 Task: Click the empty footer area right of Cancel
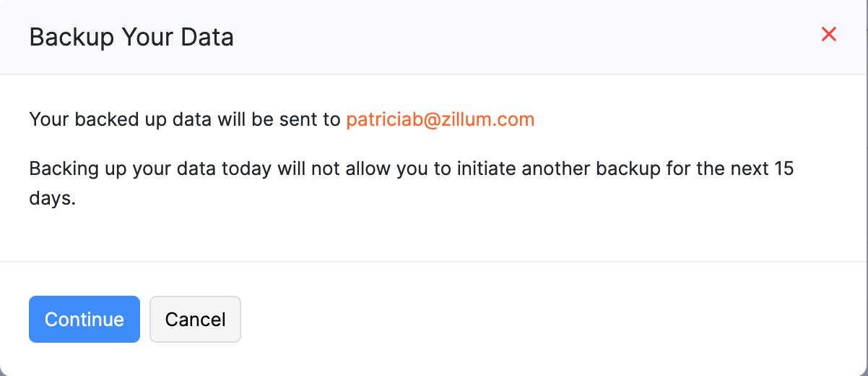[x=542, y=319]
